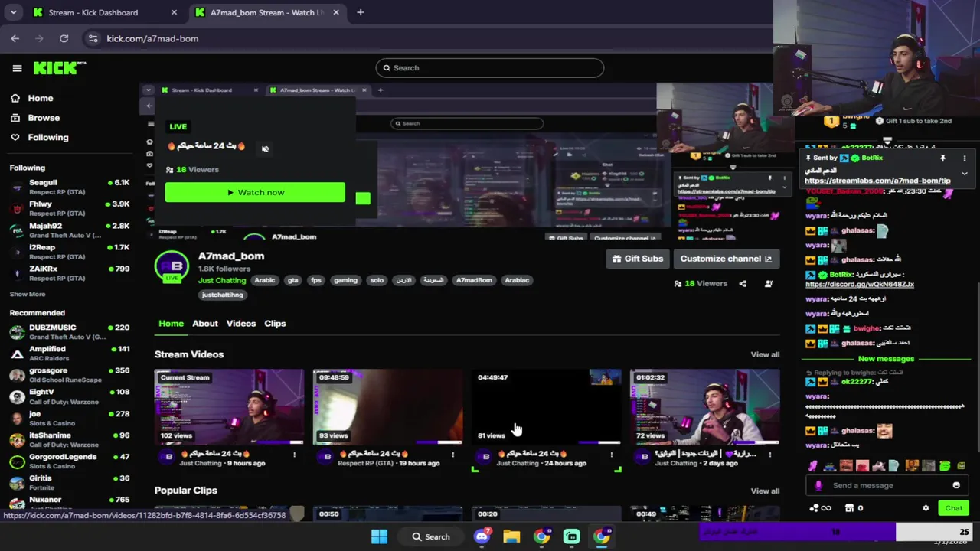Unmute the stream preview
980x551 pixels.
265,148
